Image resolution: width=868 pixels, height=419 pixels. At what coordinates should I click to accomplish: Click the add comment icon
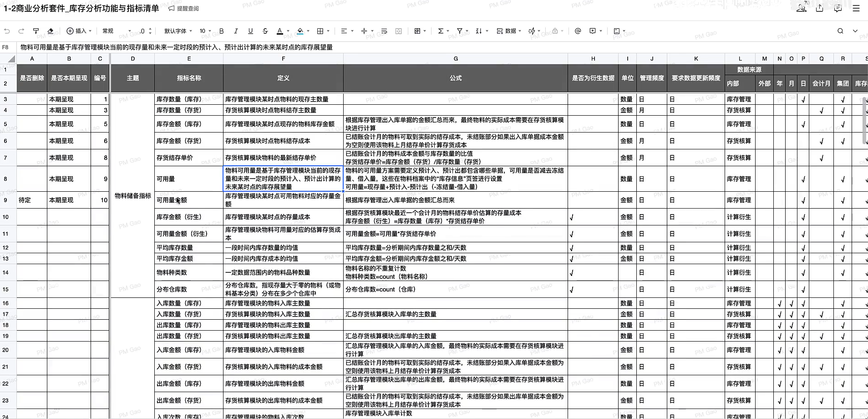pyautogui.click(x=593, y=31)
